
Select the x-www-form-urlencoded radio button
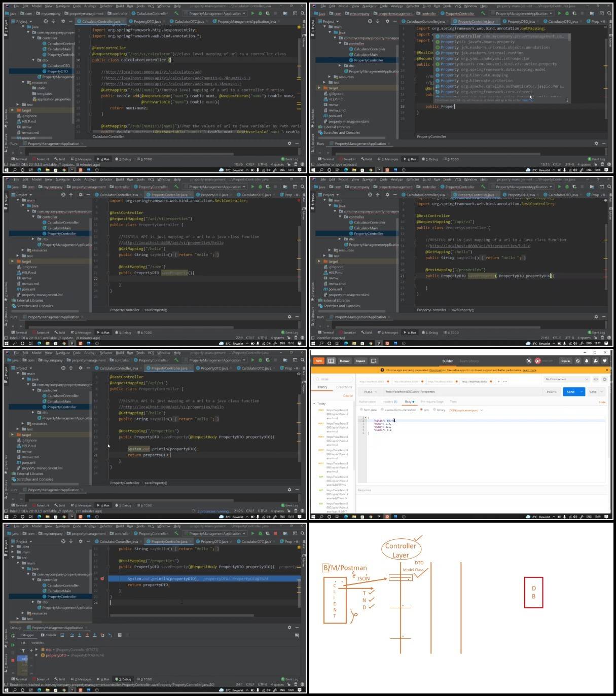point(382,410)
